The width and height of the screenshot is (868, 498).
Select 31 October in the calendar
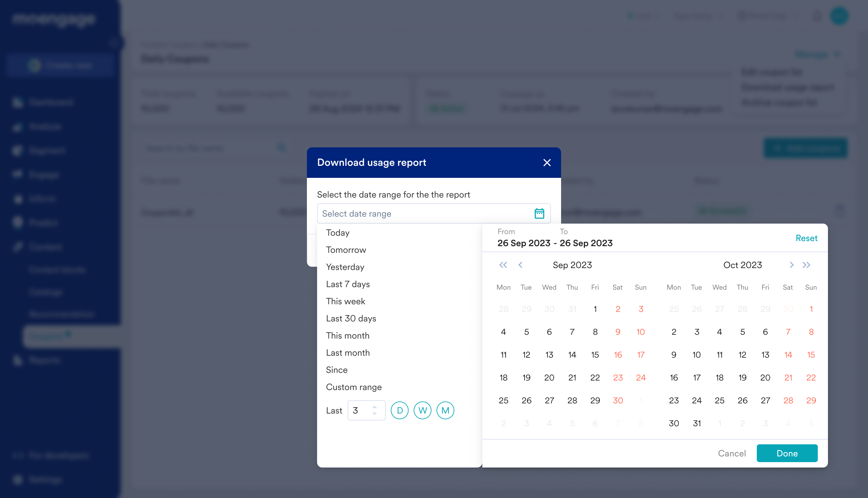(696, 423)
